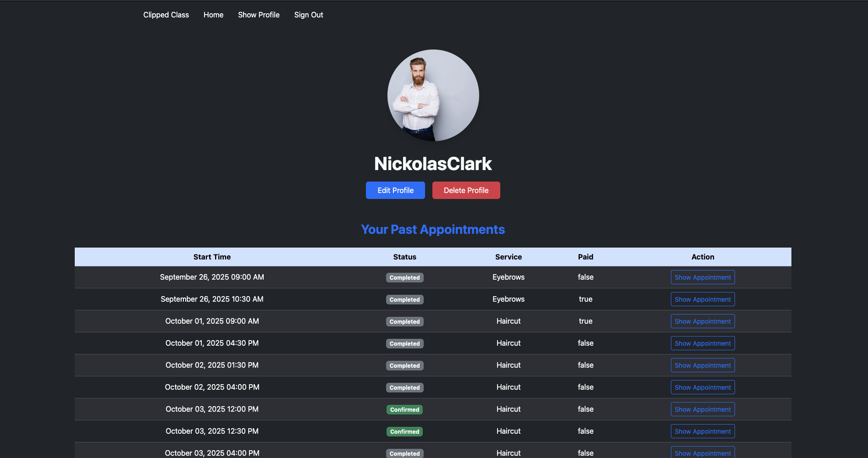Click Completed badge on first Eyebrows appointment
868x458 pixels.
[x=404, y=278]
